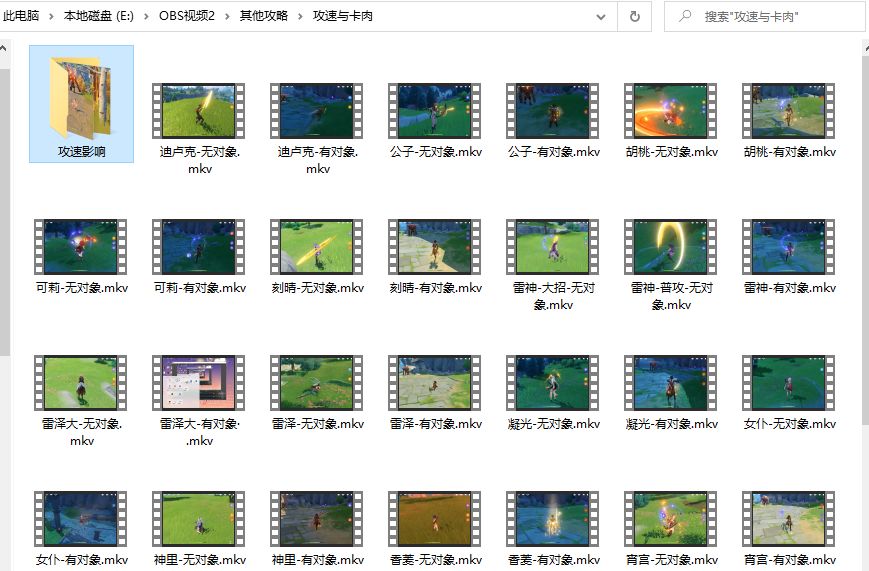Click the file list vertical scrollbar
The width and height of the screenshot is (869, 571).
866,238
